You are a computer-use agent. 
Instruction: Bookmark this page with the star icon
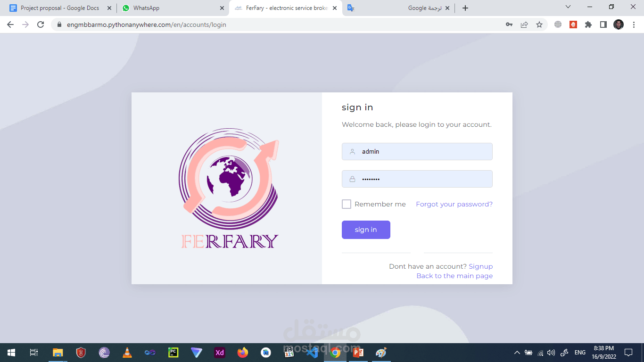539,25
